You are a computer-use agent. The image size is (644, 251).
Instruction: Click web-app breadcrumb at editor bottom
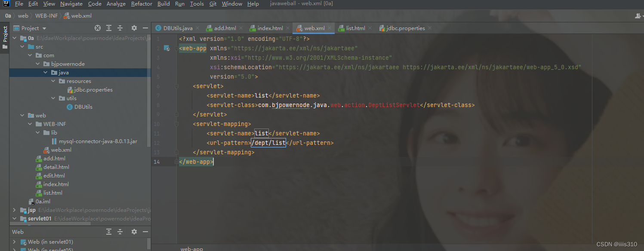coord(191,248)
